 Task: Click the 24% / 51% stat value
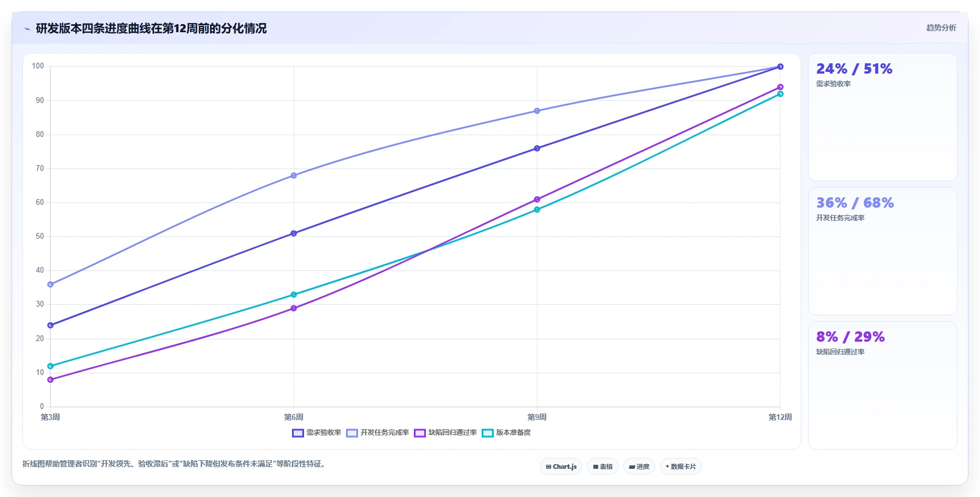(854, 69)
